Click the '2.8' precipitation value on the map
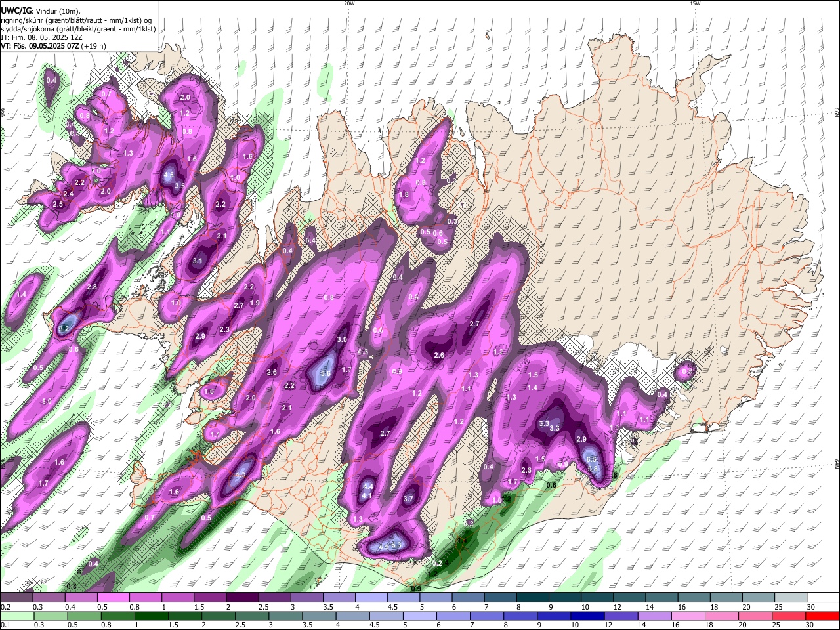The height and width of the screenshot is (630, 840). pos(92,287)
